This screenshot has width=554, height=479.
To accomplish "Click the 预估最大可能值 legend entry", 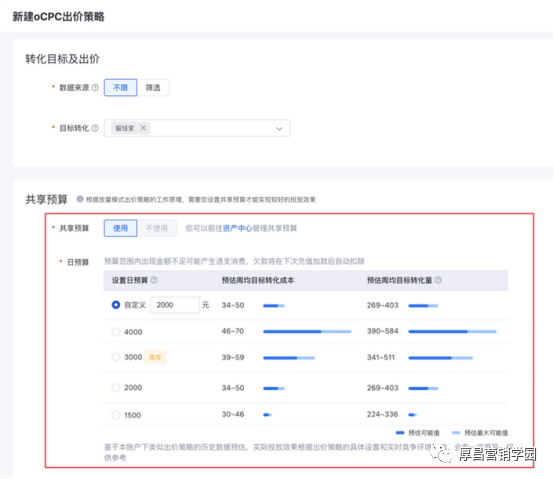I will [480, 433].
